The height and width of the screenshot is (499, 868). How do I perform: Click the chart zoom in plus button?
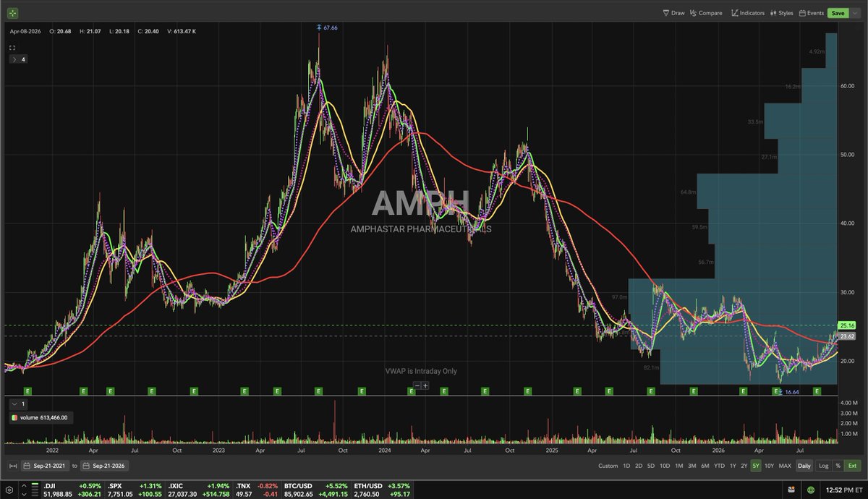click(425, 385)
